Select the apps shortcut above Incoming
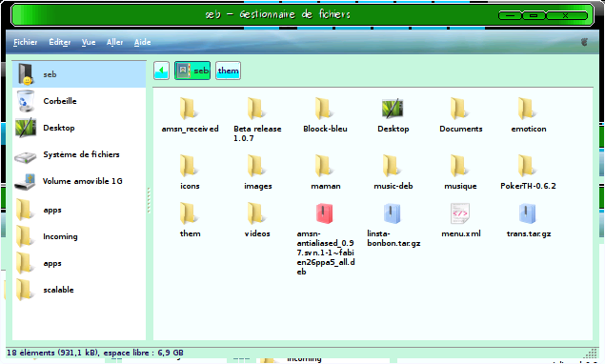Screen dimensions: 605x364 (79, 210)
